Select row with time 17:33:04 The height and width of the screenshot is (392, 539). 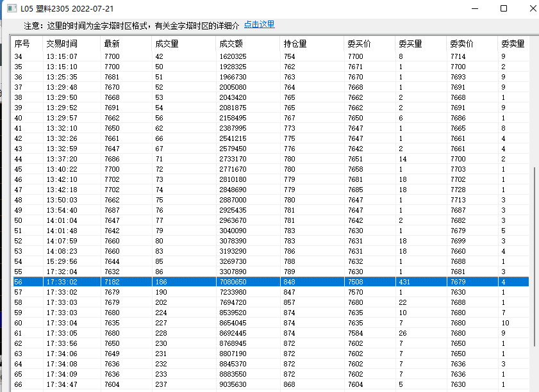271,323
